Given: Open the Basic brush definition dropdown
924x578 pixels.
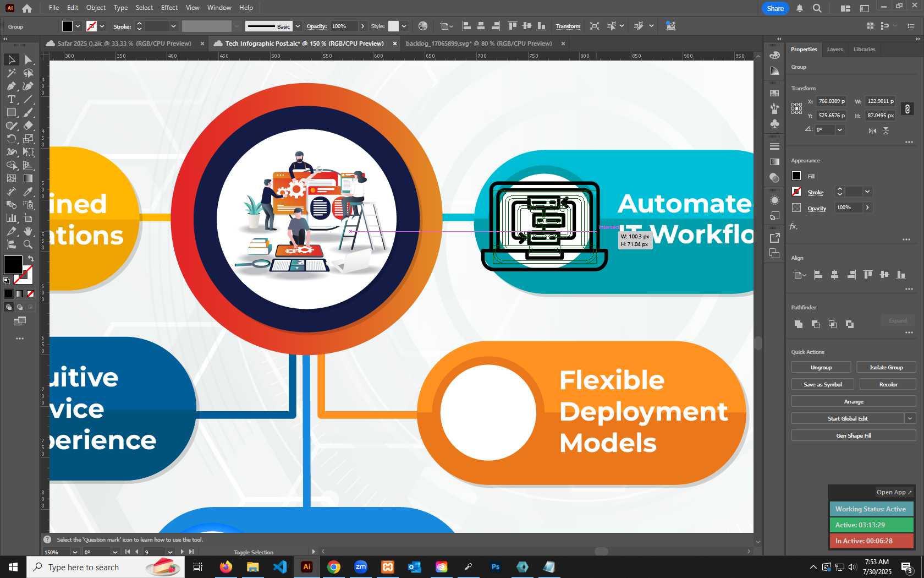Looking at the screenshot, I should pyautogui.click(x=298, y=26).
